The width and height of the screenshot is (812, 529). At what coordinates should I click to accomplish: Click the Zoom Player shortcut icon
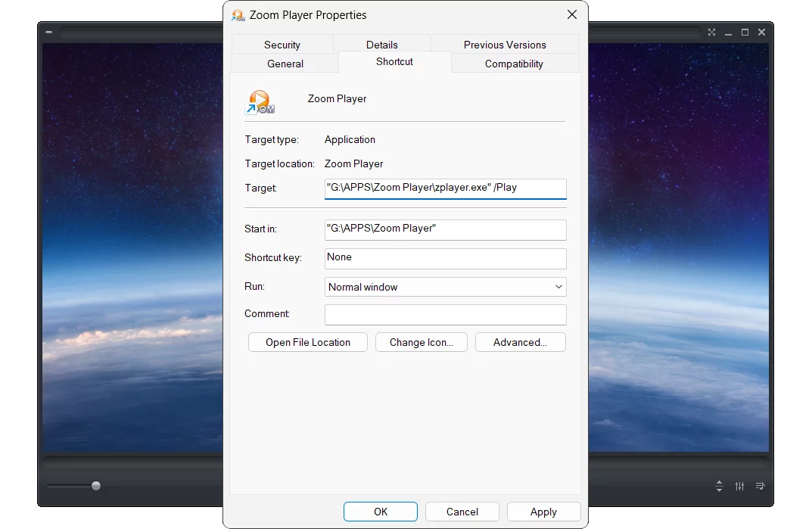[x=260, y=102]
